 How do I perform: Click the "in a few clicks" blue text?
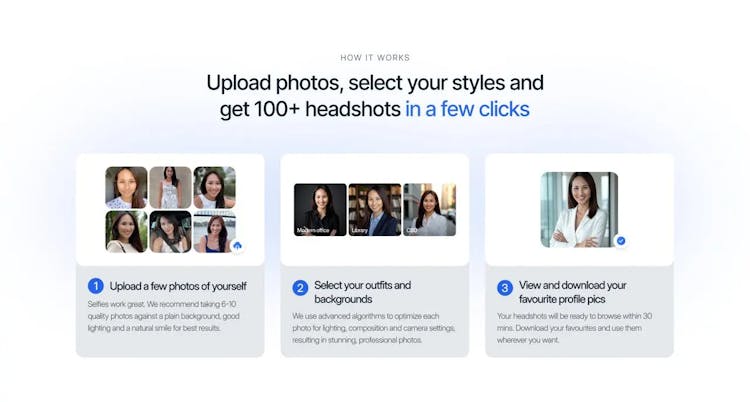[467, 109]
